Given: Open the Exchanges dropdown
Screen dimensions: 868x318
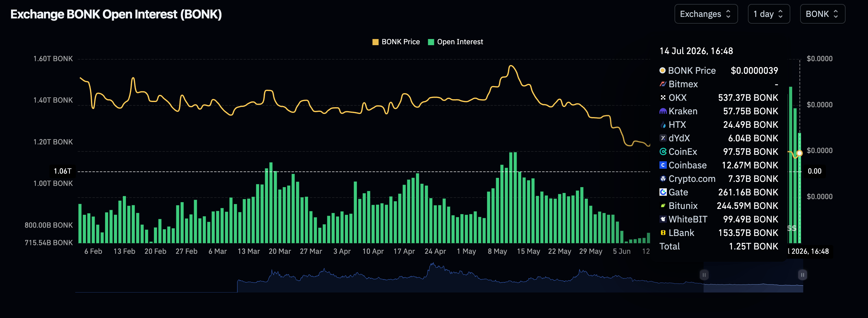Looking at the screenshot, I should coord(706,14).
